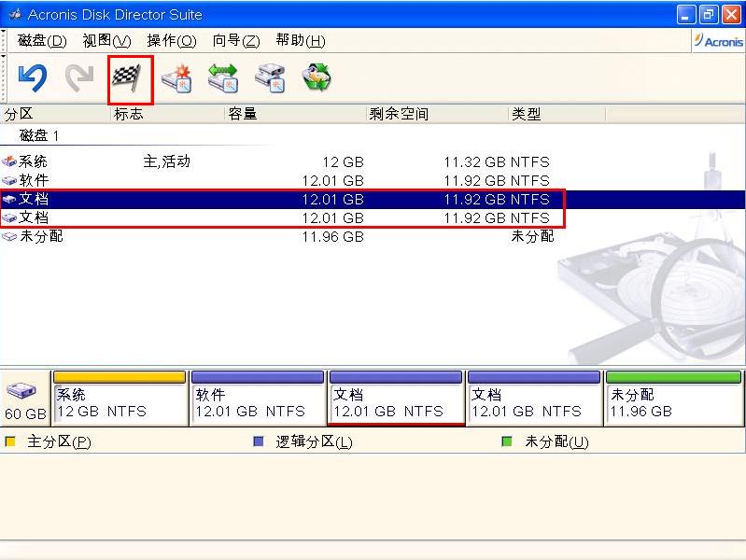Open the 磁盘(D) menu
The height and width of the screenshot is (560, 746).
[42, 41]
